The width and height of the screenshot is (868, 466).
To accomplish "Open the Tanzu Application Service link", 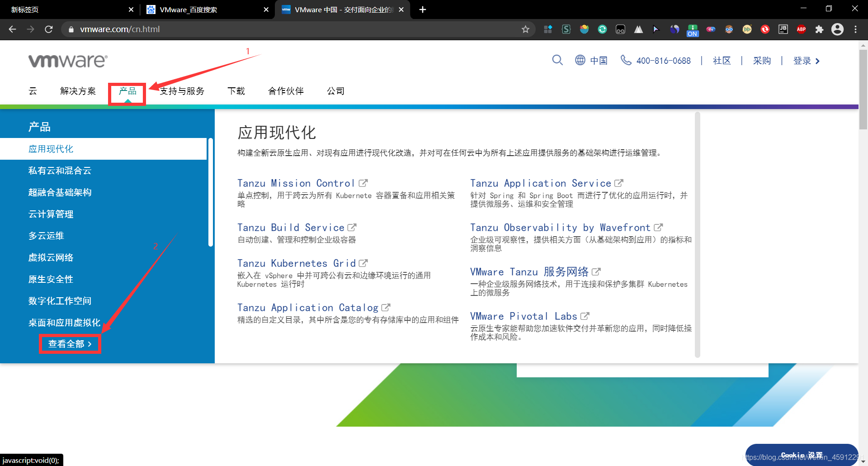I will [541, 183].
